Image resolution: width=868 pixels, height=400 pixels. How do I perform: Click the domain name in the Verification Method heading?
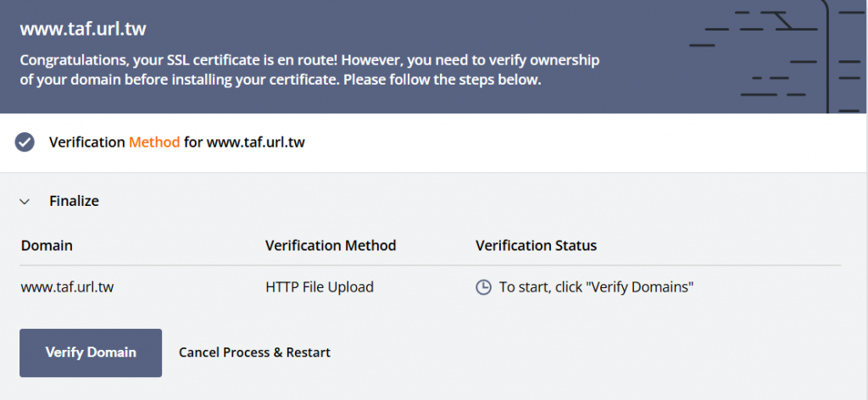255,142
